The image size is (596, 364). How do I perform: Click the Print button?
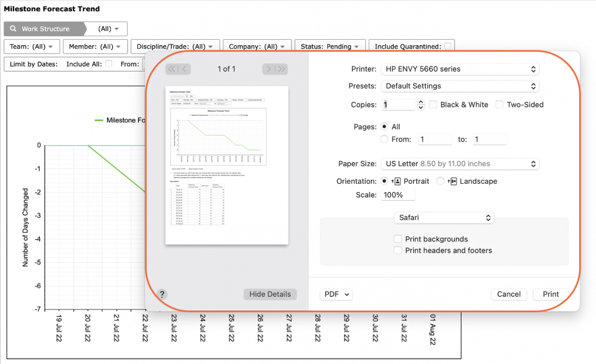551,294
